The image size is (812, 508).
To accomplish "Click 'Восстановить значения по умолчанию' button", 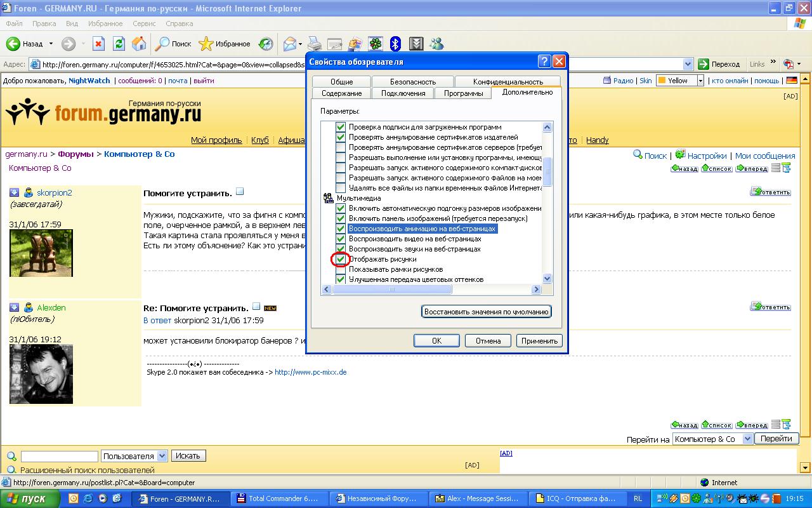I will tap(486, 312).
